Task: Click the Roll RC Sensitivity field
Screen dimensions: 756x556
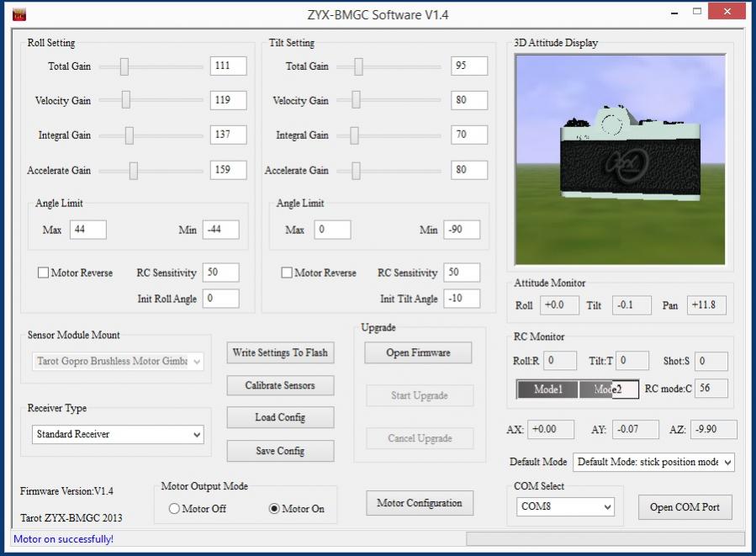Action: click(x=221, y=273)
